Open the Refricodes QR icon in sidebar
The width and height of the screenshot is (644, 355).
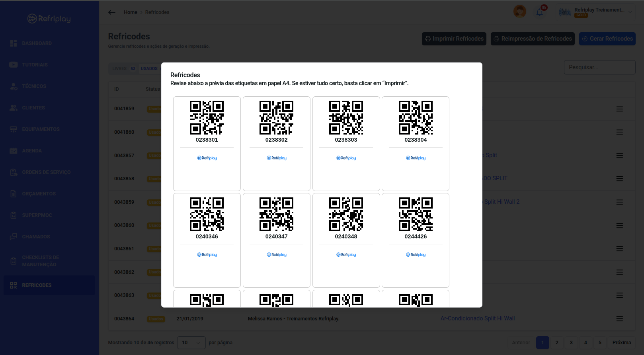click(x=14, y=285)
